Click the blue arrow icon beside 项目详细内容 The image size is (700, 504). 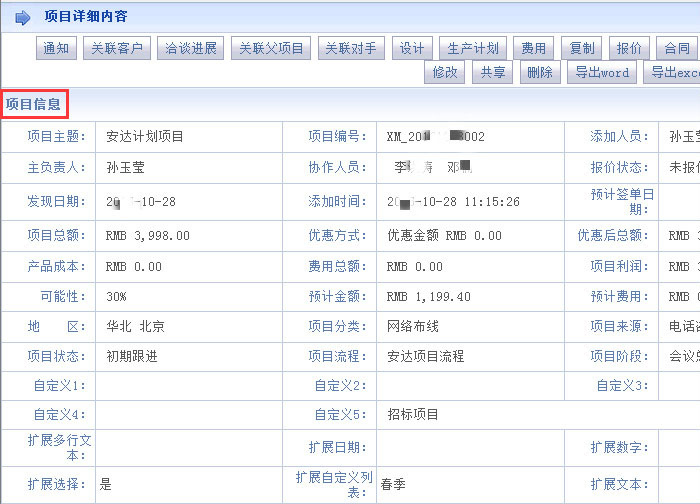(x=22, y=17)
